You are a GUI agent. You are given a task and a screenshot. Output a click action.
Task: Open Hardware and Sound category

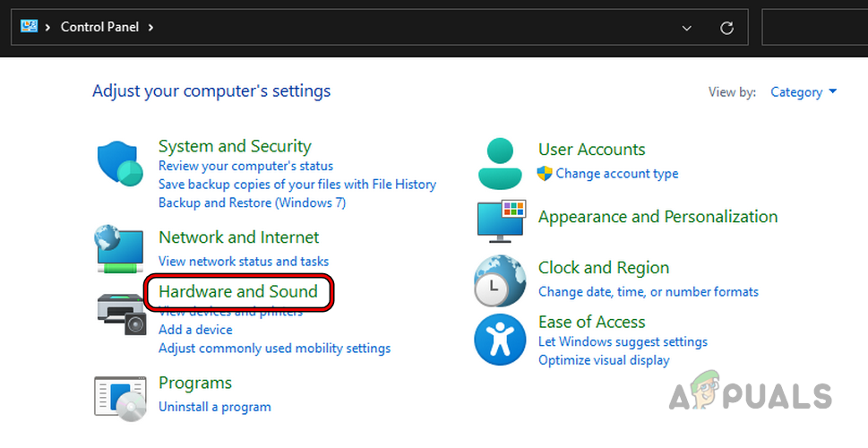click(x=238, y=292)
